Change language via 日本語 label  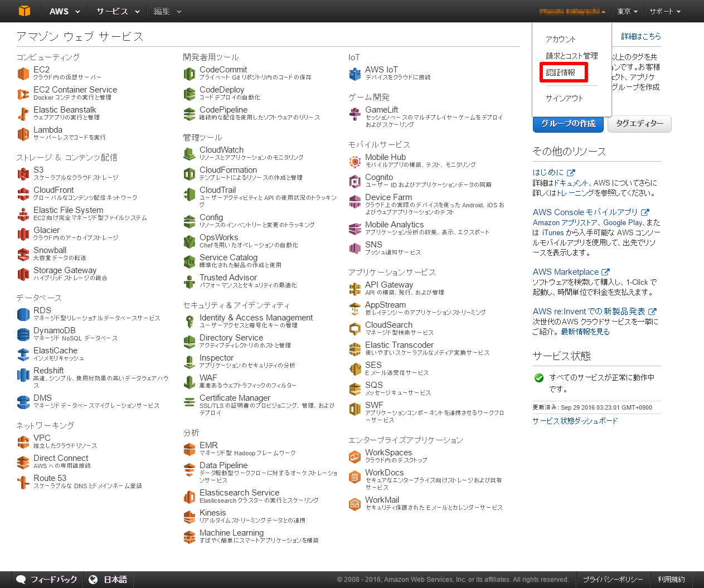(115, 580)
